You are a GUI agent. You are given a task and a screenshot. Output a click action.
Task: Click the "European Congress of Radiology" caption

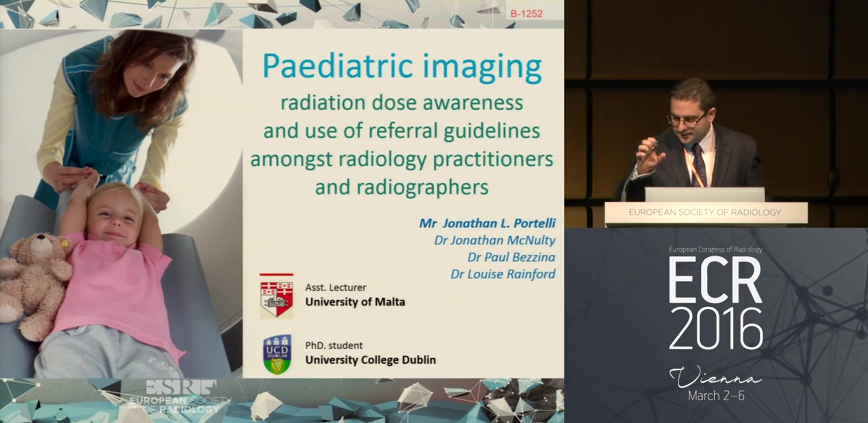coord(715,249)
